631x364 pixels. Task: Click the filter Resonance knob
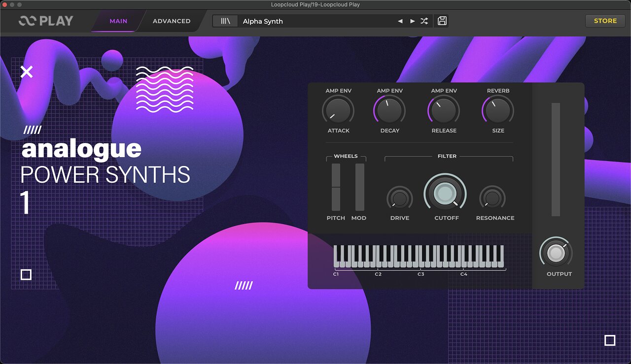tap(492, 199)
